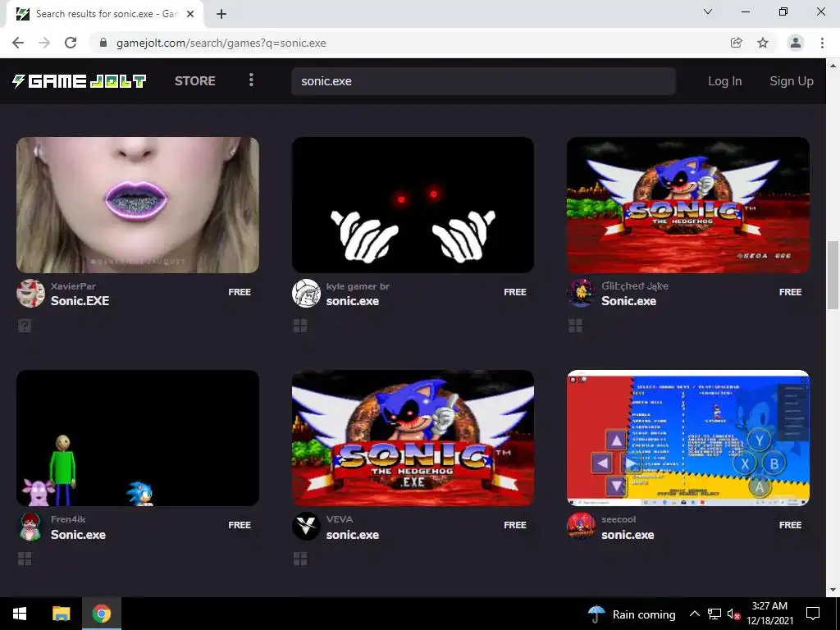The width and height of the screenshot is (840, 630).
Task: Open Glitched Jake's Sonic.exe thumbnail
Action: 688,205
